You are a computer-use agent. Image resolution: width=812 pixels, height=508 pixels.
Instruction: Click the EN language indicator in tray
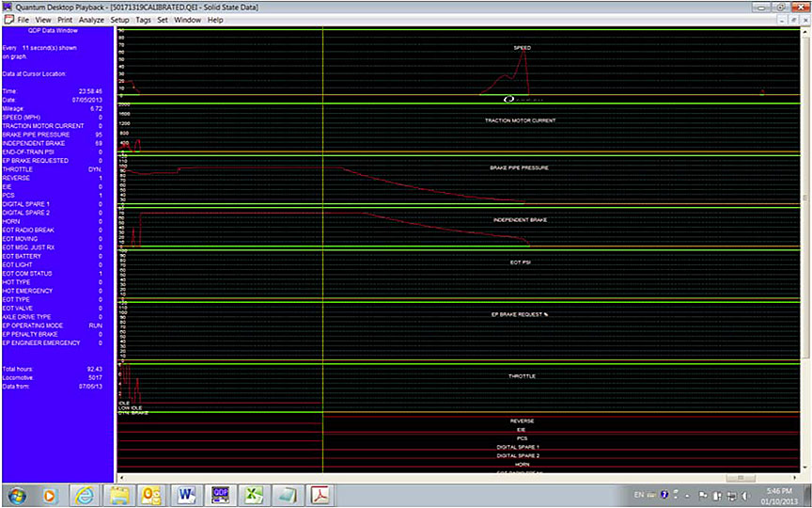coord(639,493)
